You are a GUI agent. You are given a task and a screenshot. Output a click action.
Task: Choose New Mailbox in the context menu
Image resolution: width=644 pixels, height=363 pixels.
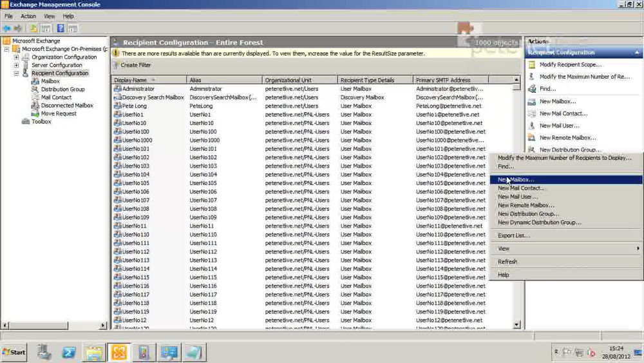coord(566,180)
